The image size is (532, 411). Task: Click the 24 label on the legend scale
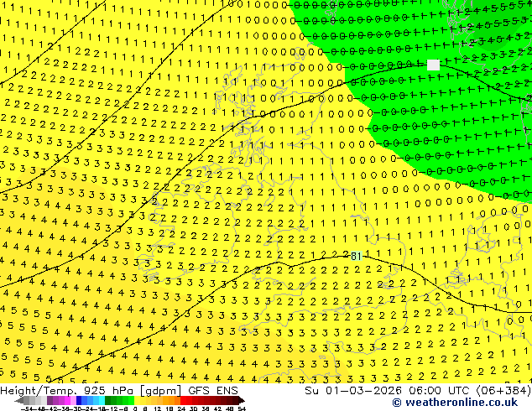click(181, 408)
